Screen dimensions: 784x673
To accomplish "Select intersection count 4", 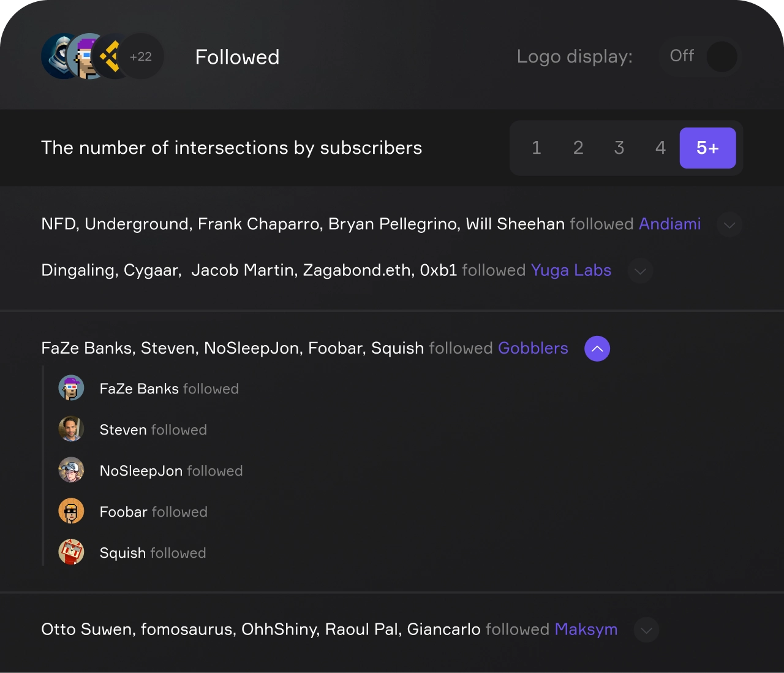I will pos(660,148).
